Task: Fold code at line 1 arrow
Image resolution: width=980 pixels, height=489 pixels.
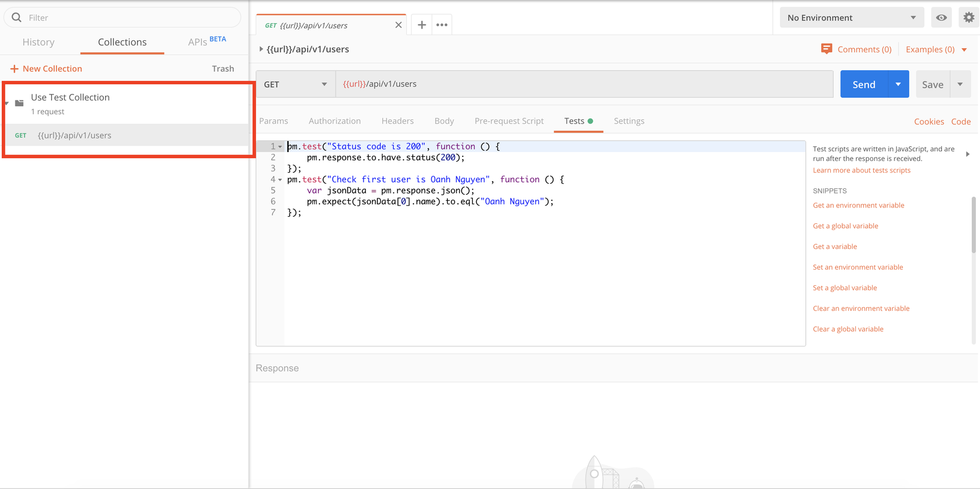Action: click(280, 147)
